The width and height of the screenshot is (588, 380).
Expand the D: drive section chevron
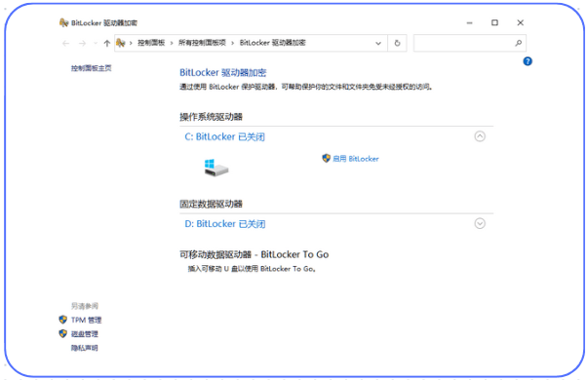(x=480, y=224)
